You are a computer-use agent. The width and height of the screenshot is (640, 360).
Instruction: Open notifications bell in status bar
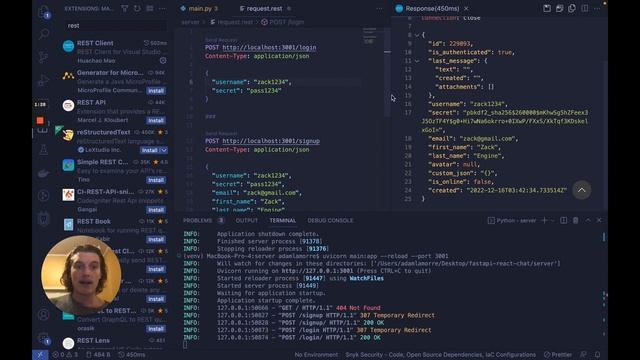tap(598, 355)
